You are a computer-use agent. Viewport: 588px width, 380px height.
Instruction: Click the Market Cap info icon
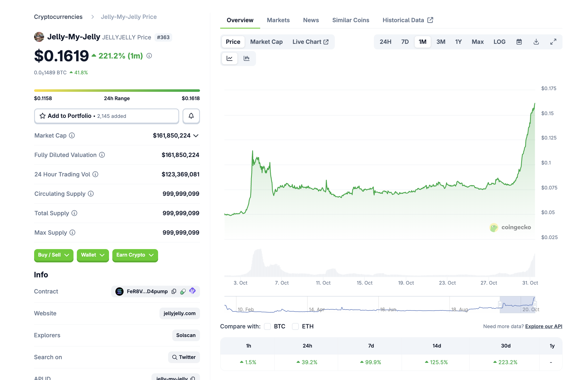pyautogui.click(x=72, y=135)
